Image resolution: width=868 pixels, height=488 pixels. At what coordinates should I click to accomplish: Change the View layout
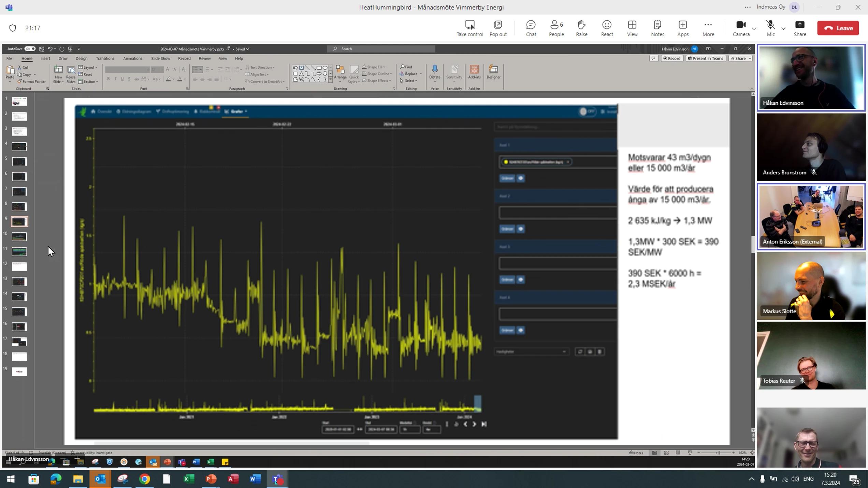[632, 28]
